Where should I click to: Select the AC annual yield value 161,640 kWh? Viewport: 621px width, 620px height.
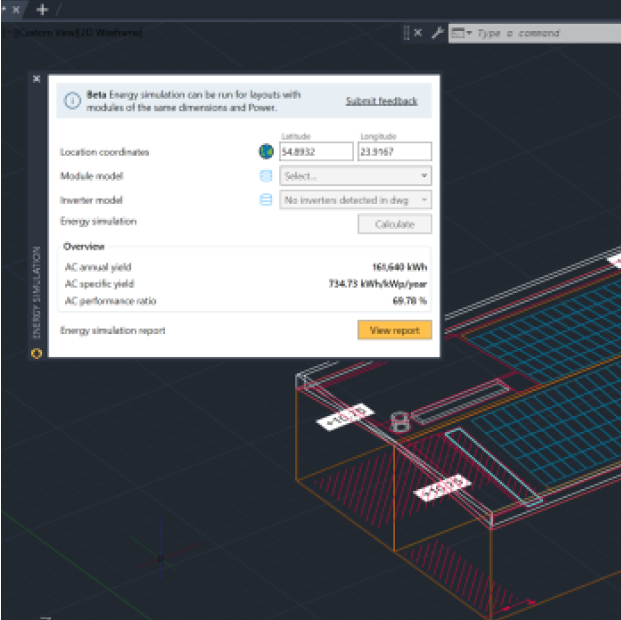399,267
